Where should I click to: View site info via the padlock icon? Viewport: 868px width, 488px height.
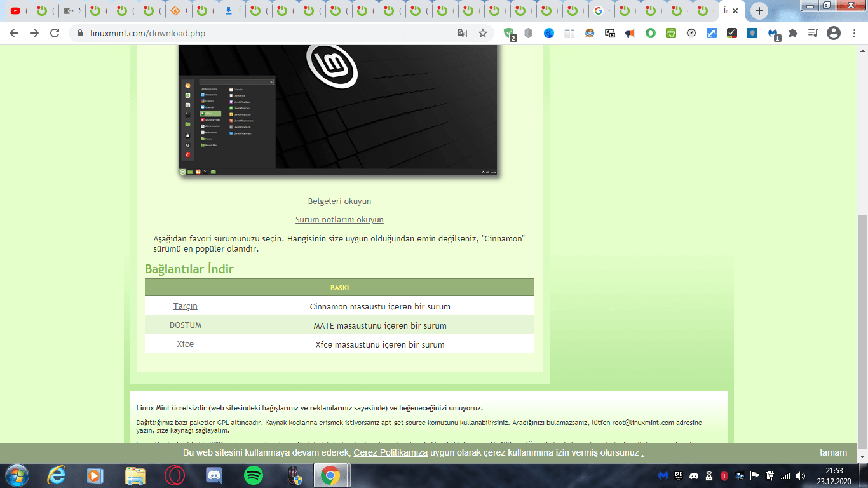(80, 33)
